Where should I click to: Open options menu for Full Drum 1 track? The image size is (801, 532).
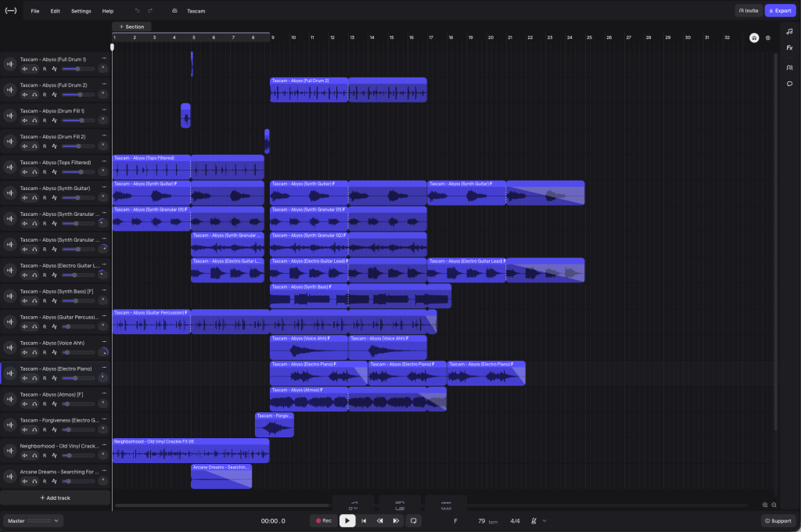104,58
